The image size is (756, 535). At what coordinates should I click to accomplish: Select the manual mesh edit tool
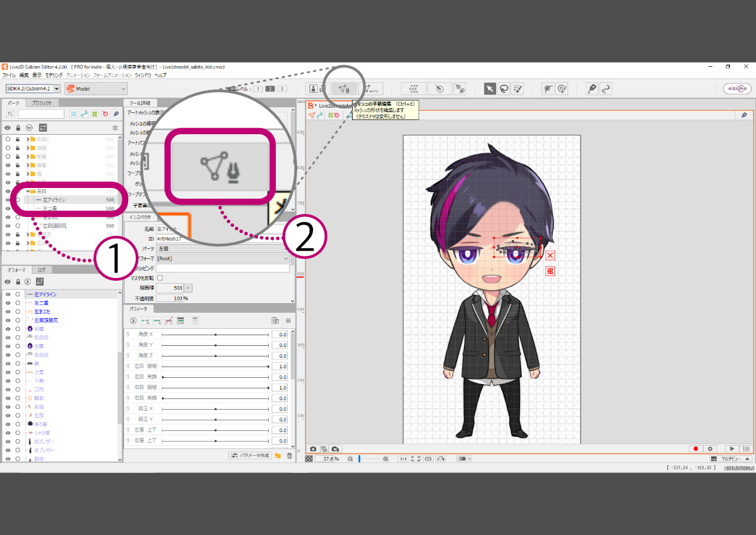click(x=344, y=89)
